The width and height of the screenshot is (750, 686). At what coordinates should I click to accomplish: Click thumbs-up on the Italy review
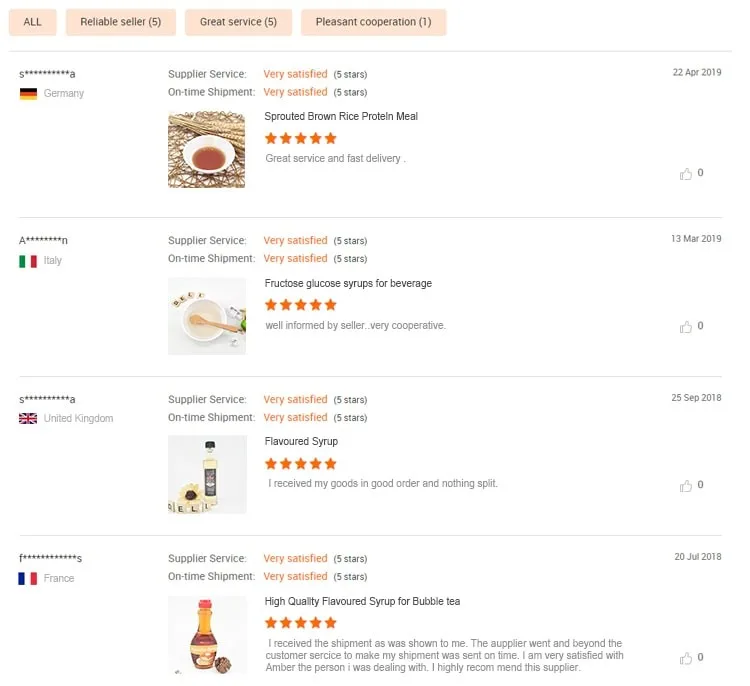tap(686, 327)
